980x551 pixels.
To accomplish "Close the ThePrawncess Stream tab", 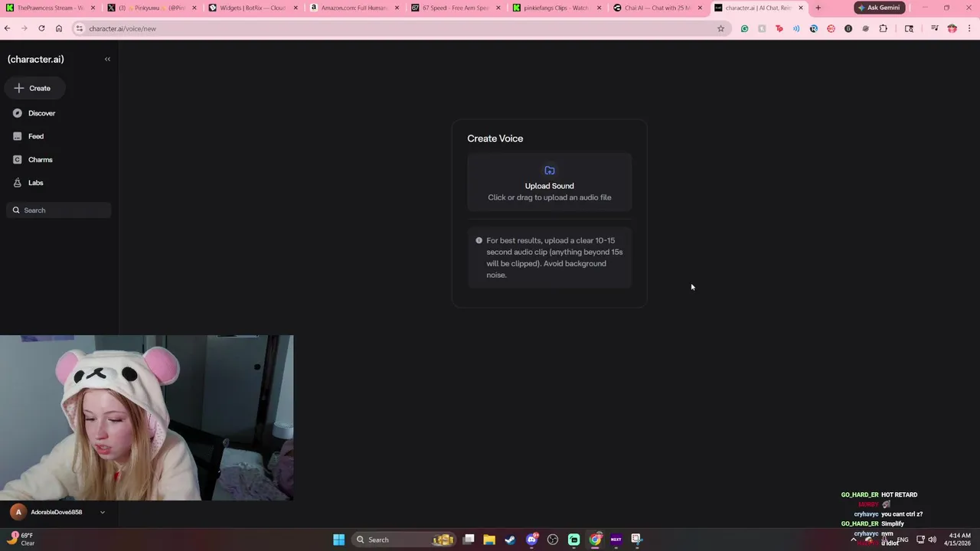I will click(93, 8).
